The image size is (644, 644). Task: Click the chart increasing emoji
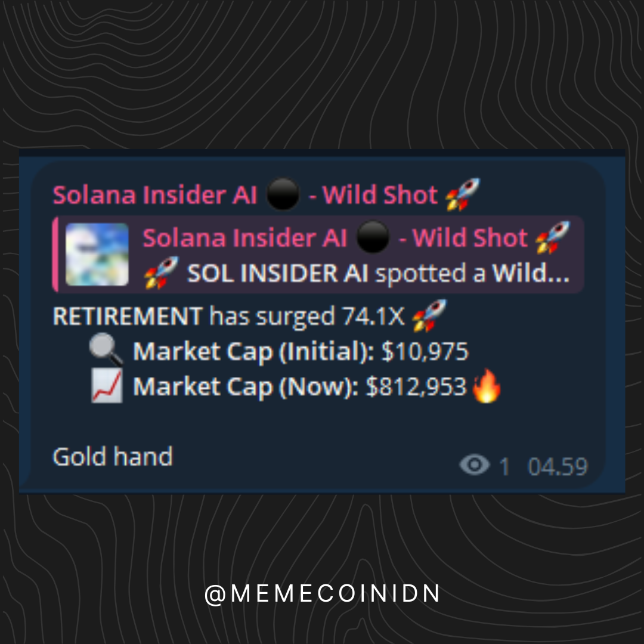coord(107,385)
